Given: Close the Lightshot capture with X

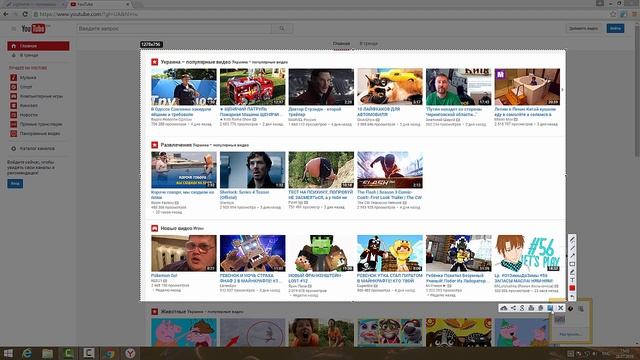Looking at the screenshot, I should click(x=560, y=308).
